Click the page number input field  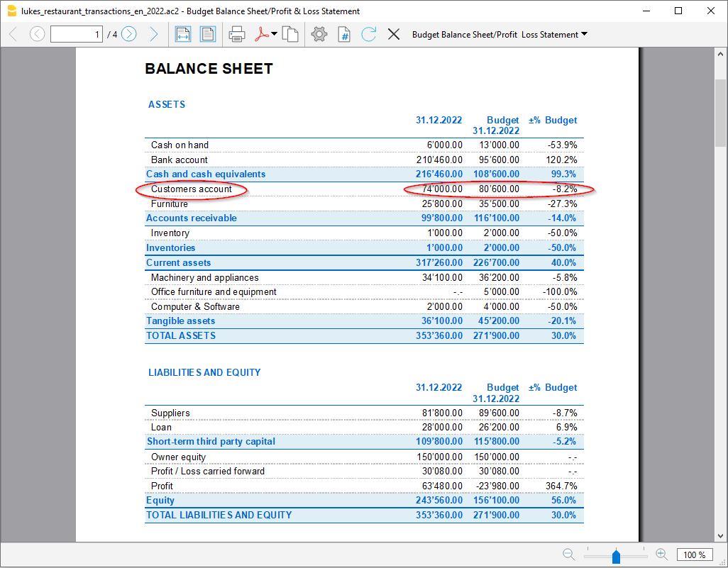pyautogui.click(x=77, y=34)
